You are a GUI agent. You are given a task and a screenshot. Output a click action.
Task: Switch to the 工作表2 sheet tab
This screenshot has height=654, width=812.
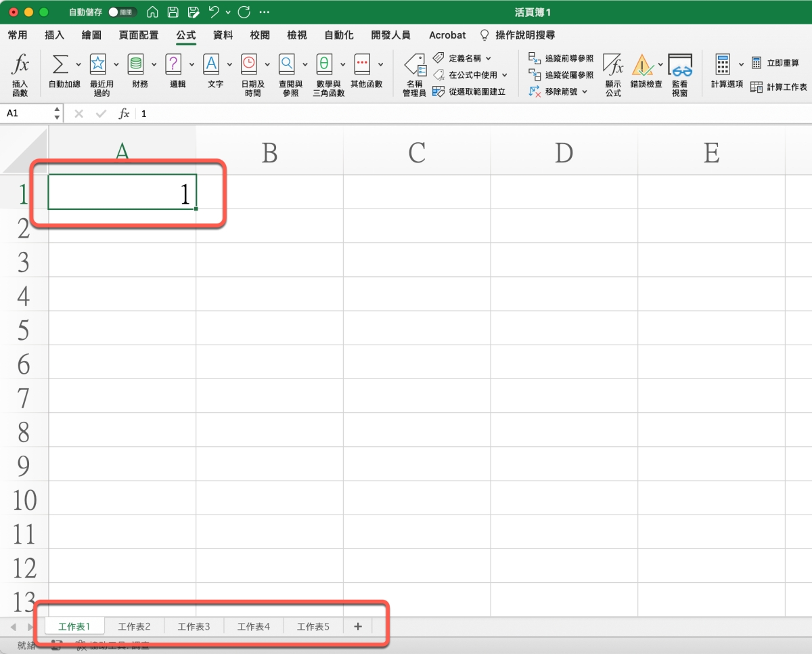tap(134, 627)
